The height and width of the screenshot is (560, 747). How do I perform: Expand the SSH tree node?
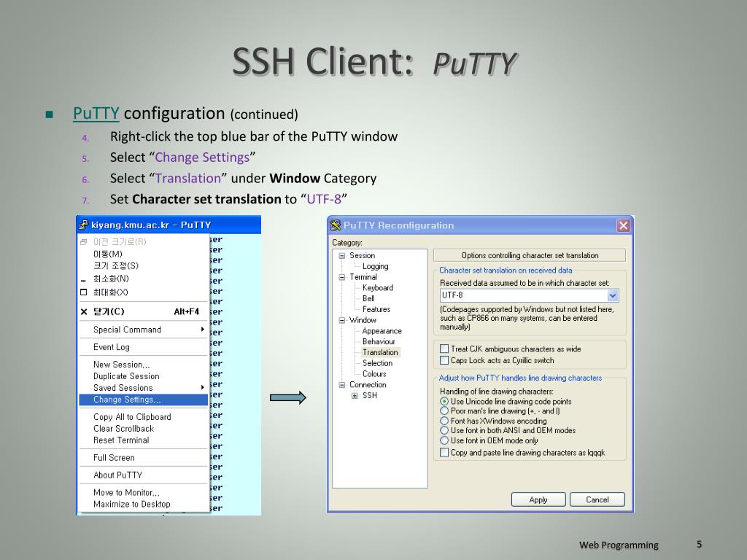pos(355,396)
